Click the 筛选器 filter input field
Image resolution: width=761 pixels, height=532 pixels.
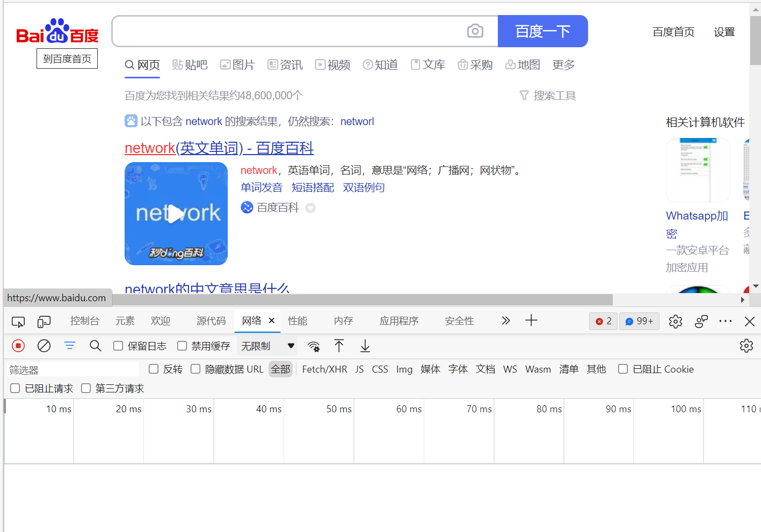click(x=73, y=369)
